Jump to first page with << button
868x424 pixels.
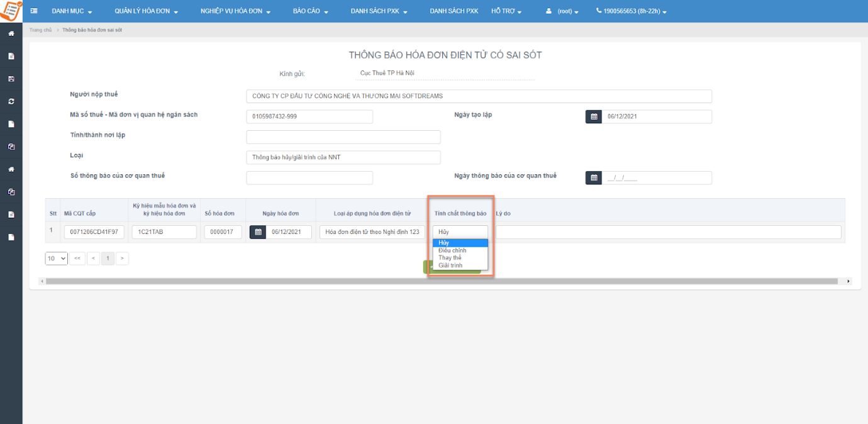click(x=77, y=259)
